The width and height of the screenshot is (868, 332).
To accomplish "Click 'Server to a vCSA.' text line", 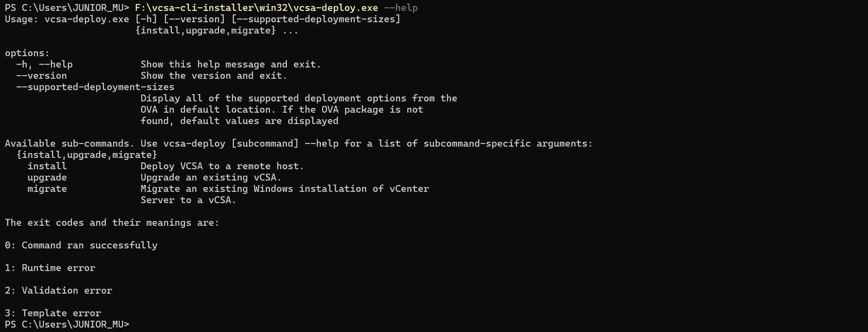I will (188, 200).
